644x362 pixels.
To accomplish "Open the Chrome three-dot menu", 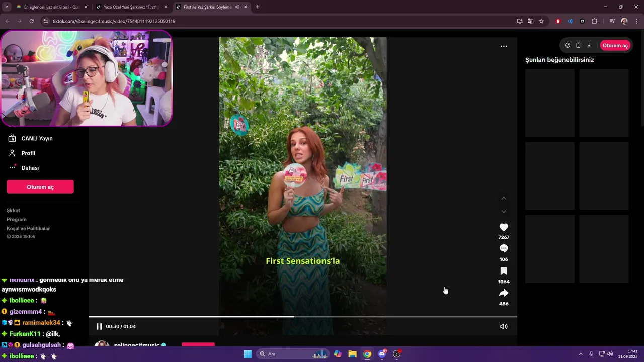I will pyautogui.click(x=636, y=21).
